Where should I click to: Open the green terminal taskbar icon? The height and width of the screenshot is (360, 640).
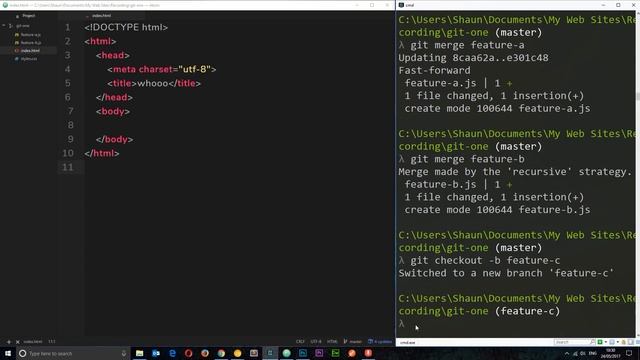pyautogui.click(x=336, y=353)
